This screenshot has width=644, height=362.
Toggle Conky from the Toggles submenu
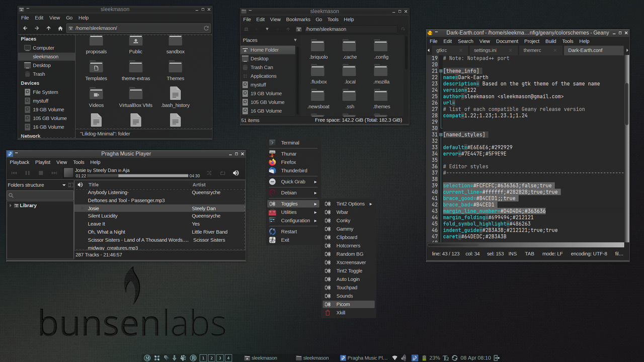tap(349, 220)
